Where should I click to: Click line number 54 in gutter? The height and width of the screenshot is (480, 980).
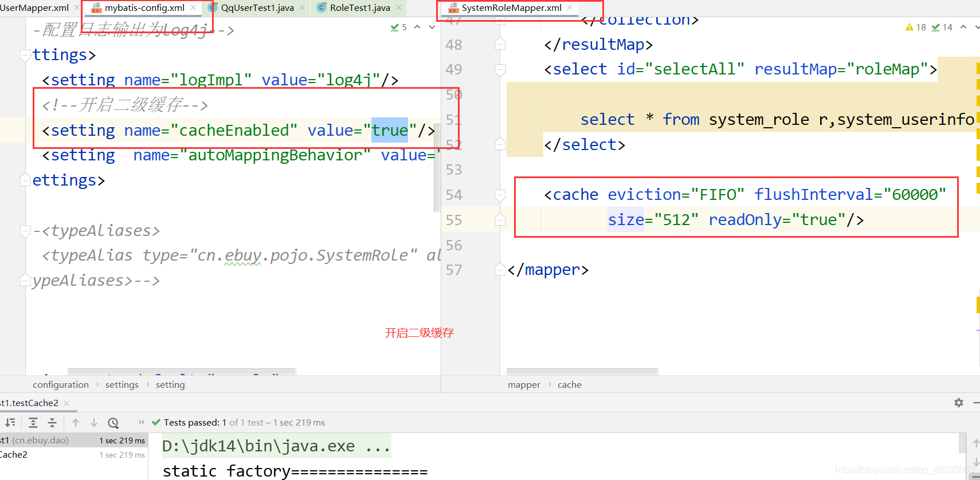point(454,195)
